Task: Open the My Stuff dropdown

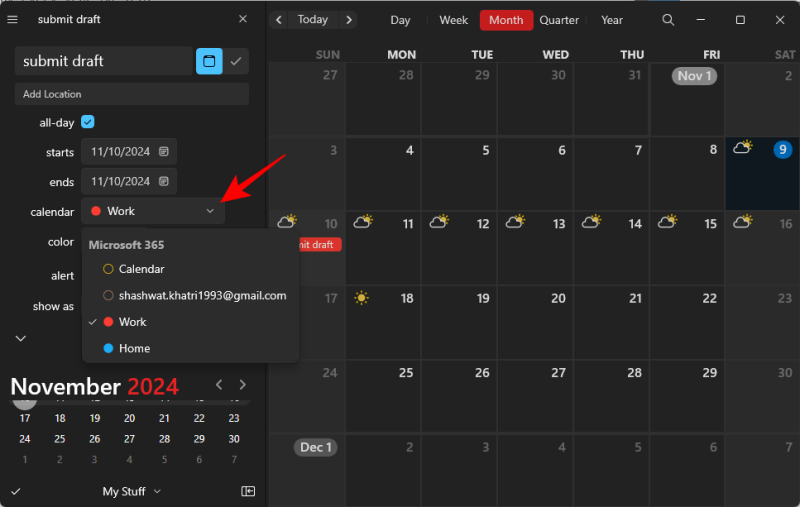Action: [131, 491]
